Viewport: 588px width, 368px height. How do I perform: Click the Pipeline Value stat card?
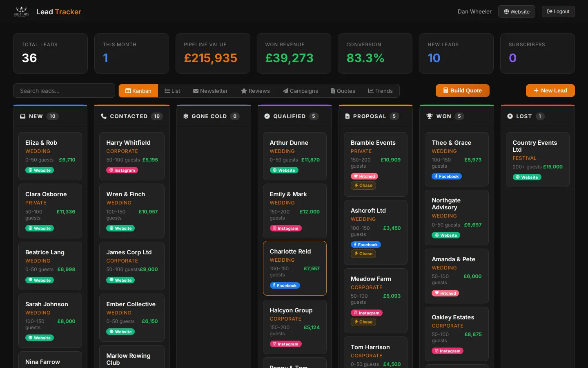click(213, 53)
